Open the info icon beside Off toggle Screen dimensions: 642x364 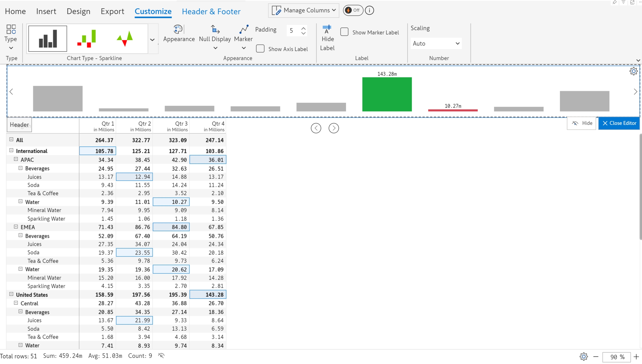tap(369, 11)
